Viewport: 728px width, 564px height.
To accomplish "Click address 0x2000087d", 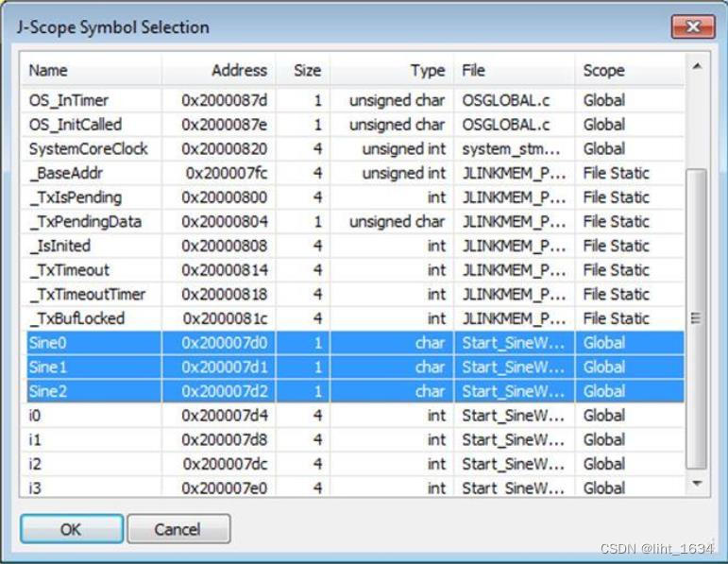I will 224,100.
